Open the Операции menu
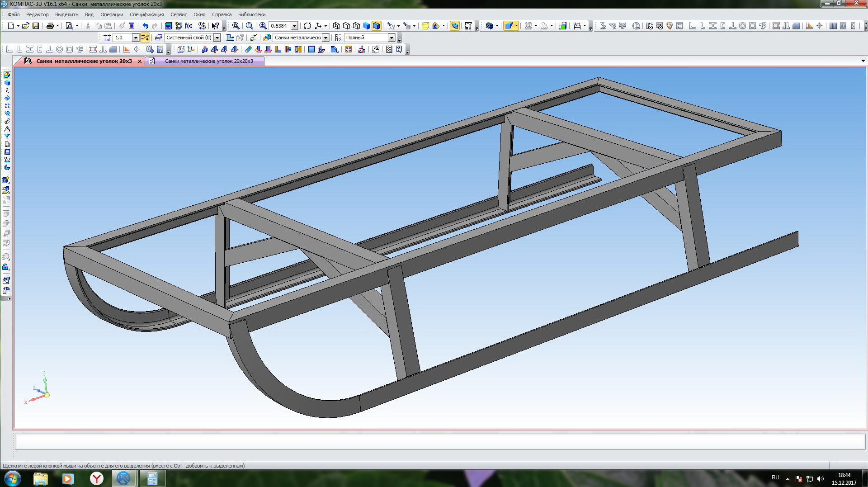Image resolution: width=868 pixels, height=487 pixels. click(112, 14)
